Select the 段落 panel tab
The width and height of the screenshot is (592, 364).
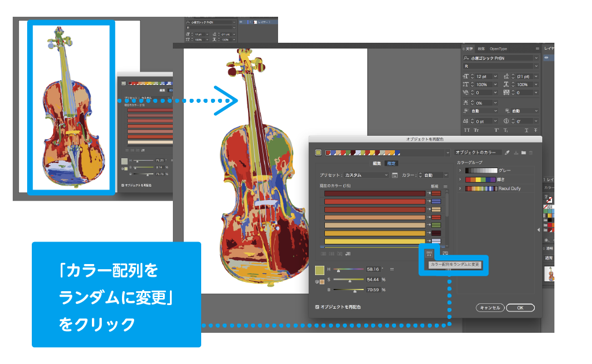(x=481, y=49)
